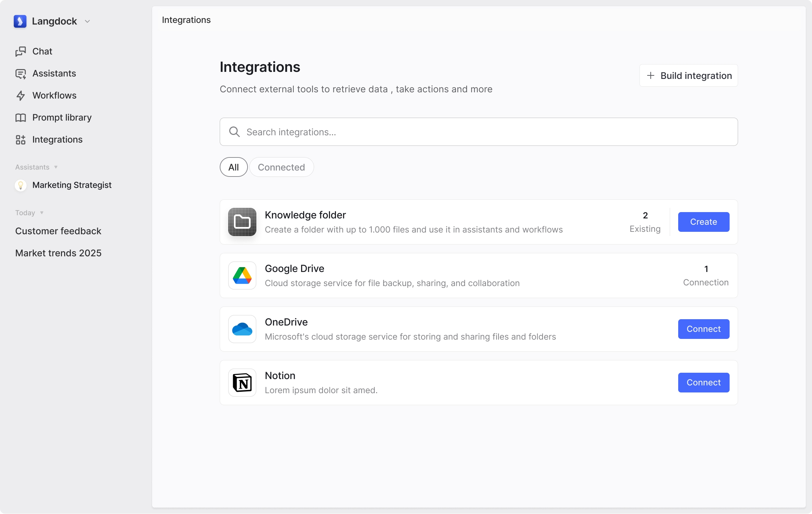Select the All filter tab

[x=233, y=167]
